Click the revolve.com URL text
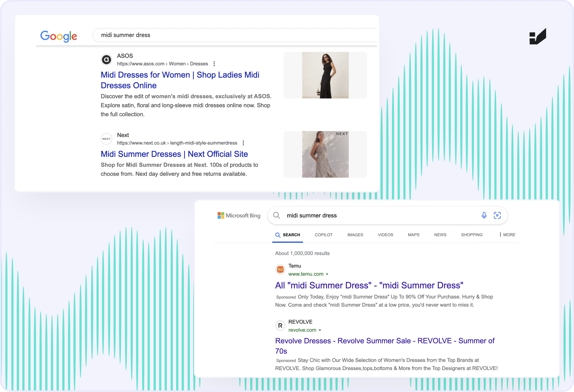Viewport: 574px width, 392px height. (302, 330)
